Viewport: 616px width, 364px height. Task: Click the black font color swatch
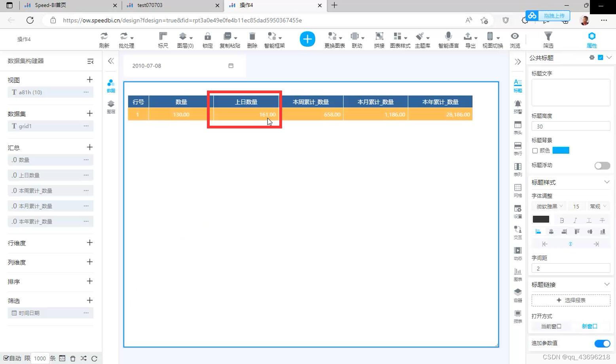(x=541, y=220)
